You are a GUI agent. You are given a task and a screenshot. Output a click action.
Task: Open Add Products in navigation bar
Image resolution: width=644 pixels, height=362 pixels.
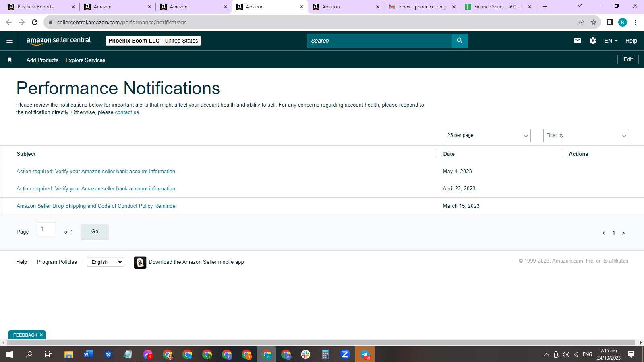pos(42,60)
